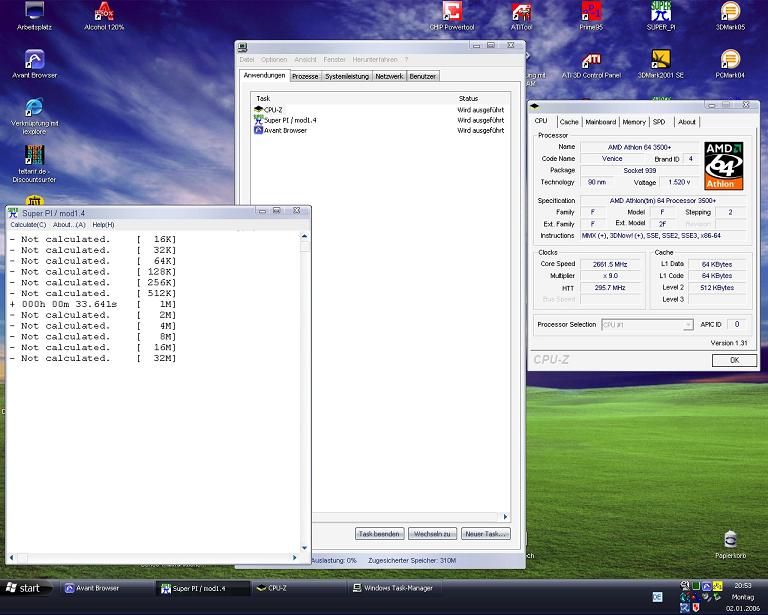Image resolution: width=768 pixels, height=615 pixels.
Task: Open the Avant Browser desktop shortcut
Action: click(x=34, y=64)
